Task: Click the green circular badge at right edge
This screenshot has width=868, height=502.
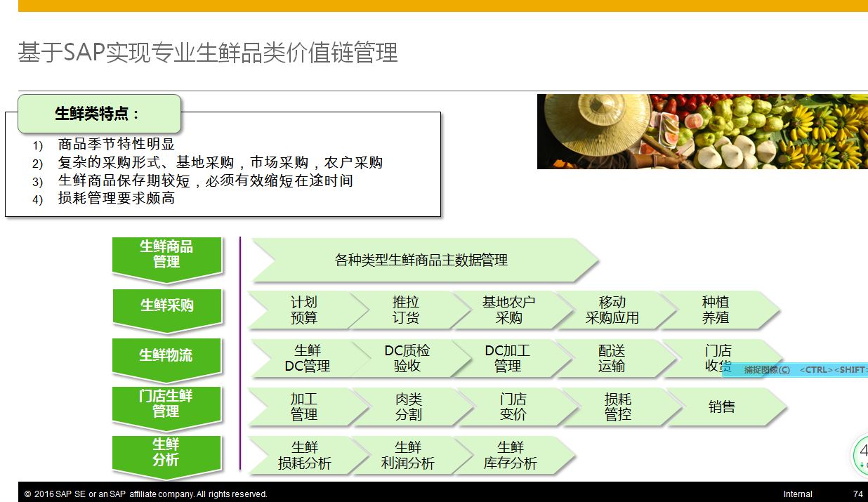Action: [861, 455]
